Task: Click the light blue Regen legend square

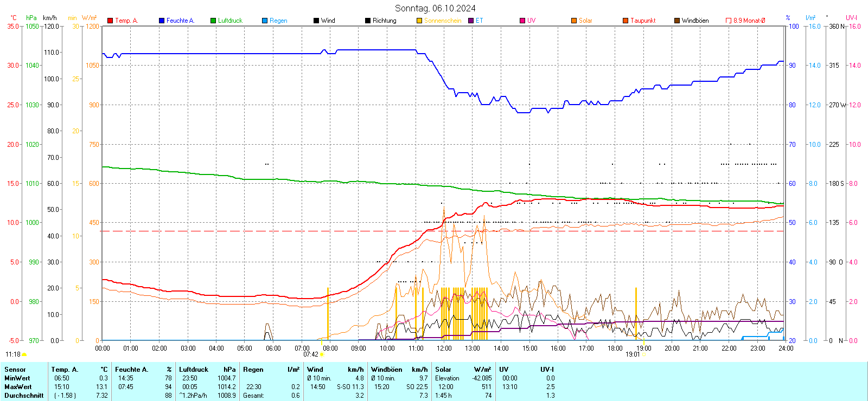Action: [265, 21]
